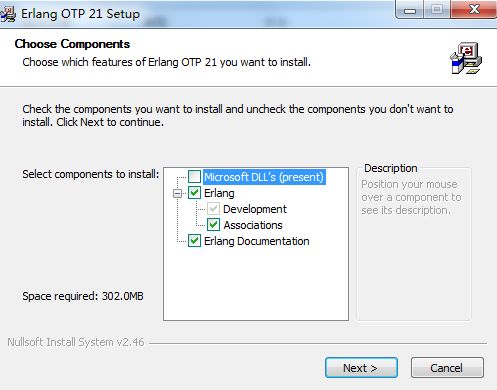This screenshot has height=390, width=497.
Task: Click Next to continue installation
Action: [x=361, y=368]
